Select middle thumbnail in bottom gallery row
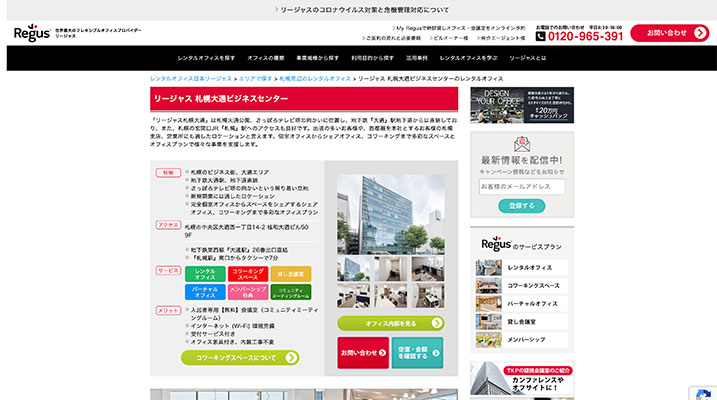 [391, 295]
